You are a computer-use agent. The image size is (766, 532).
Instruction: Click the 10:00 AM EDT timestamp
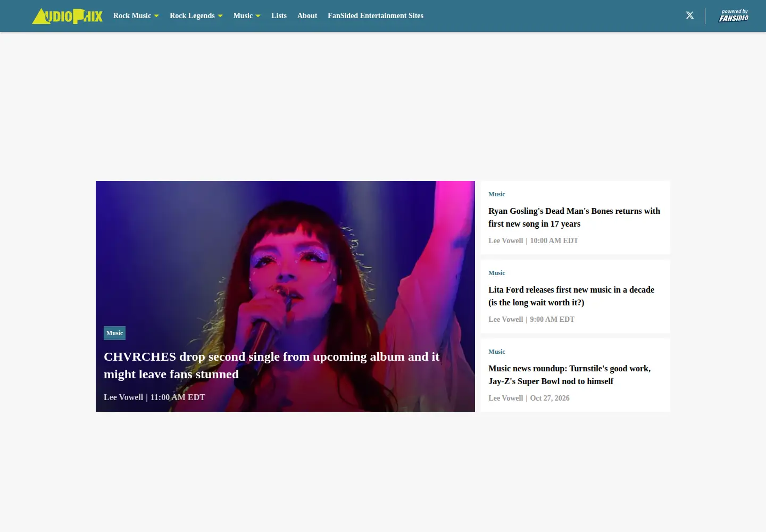[x=554, y=241]
